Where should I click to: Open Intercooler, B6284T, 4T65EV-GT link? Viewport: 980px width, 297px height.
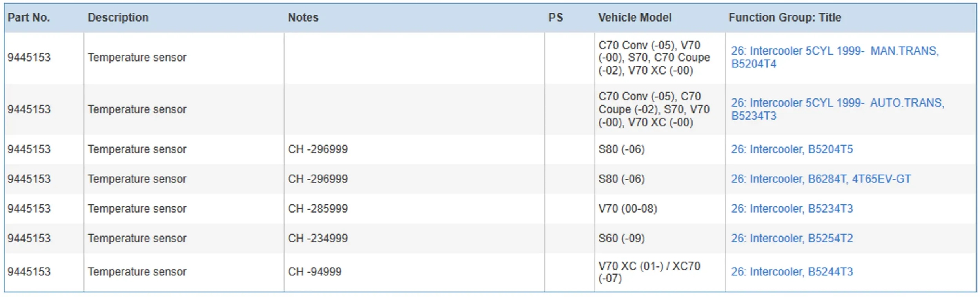(x=820, y=179)
